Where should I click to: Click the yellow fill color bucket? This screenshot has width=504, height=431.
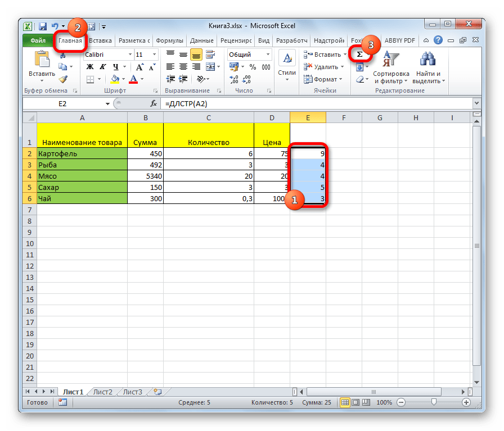point(115,79)
